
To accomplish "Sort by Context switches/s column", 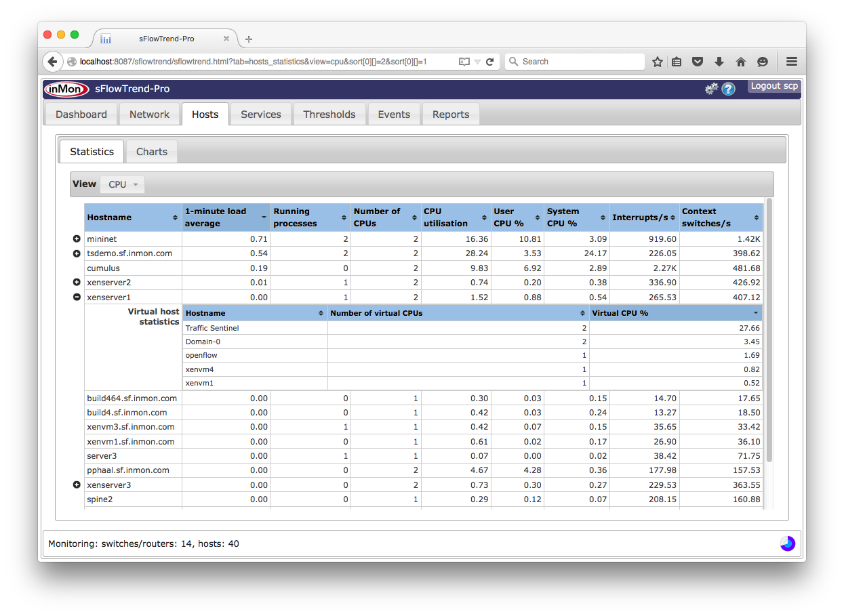I will (721, 218).
